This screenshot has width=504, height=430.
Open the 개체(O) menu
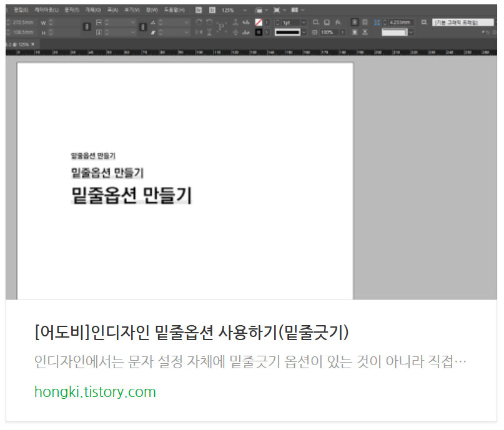click(93, 10)
